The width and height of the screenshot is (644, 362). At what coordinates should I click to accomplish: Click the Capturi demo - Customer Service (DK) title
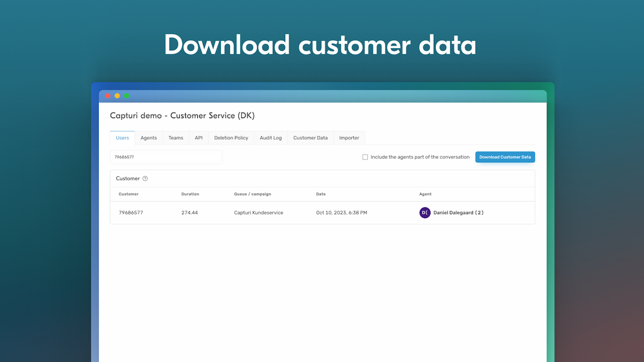[x=182, y=116]
